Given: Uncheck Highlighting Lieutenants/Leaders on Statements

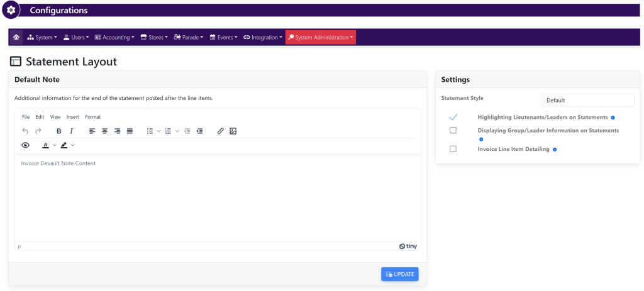Looking at the screenshot, I should point(453,118).
